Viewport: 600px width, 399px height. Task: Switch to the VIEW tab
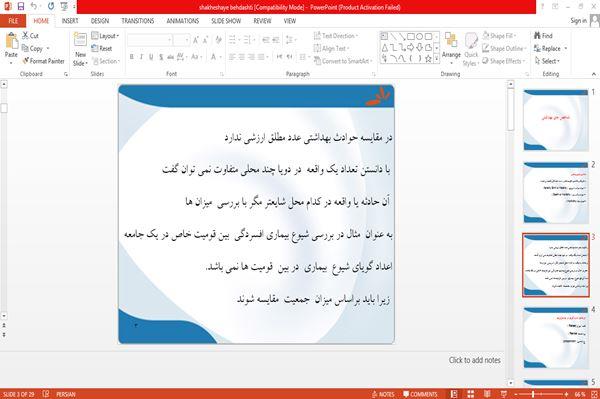290,21
